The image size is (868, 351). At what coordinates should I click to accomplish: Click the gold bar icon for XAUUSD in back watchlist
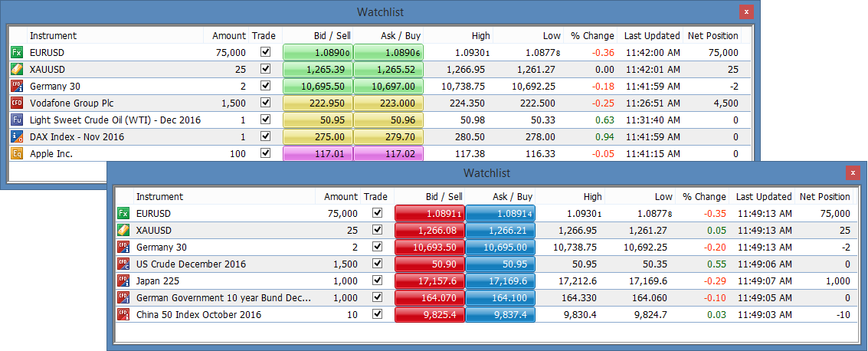coord(16,69)
